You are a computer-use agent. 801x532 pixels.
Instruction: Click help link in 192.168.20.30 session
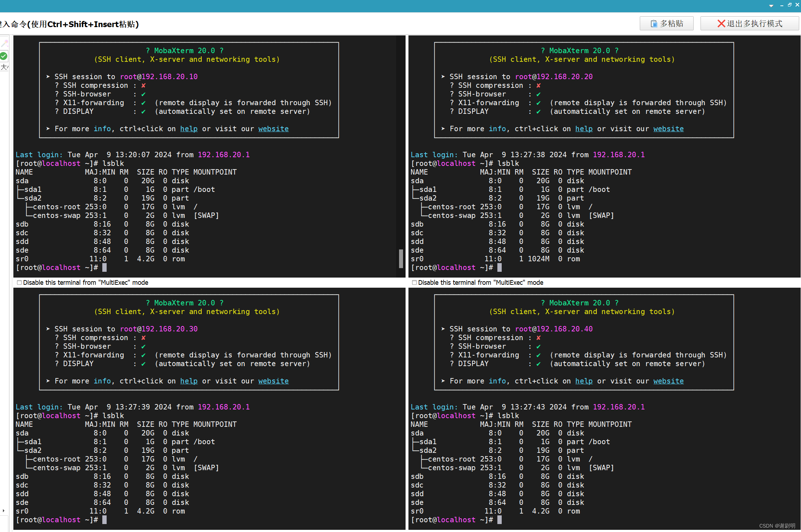click(189, 381)
